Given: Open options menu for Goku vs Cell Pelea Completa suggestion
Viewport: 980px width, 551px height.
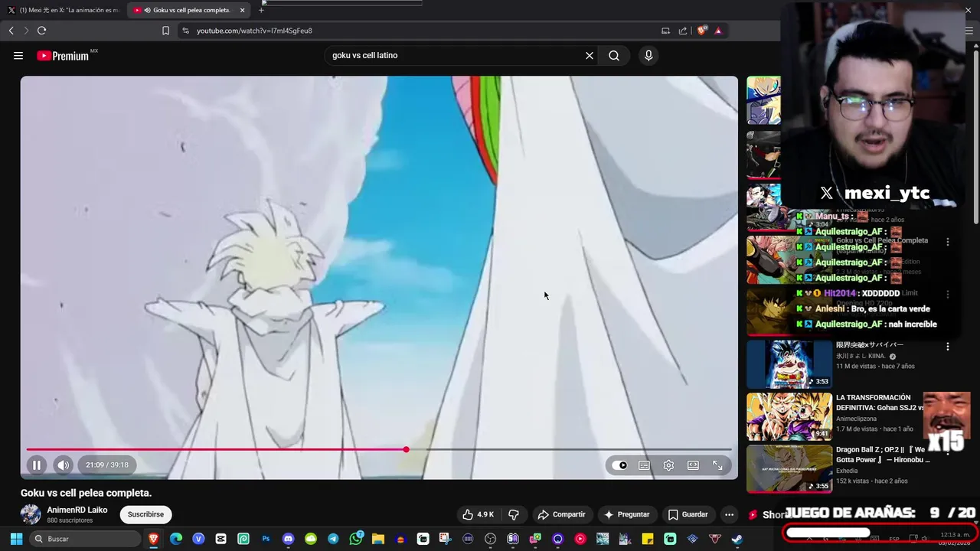Looking at the screenshot, I should click(x=948, y=242).
